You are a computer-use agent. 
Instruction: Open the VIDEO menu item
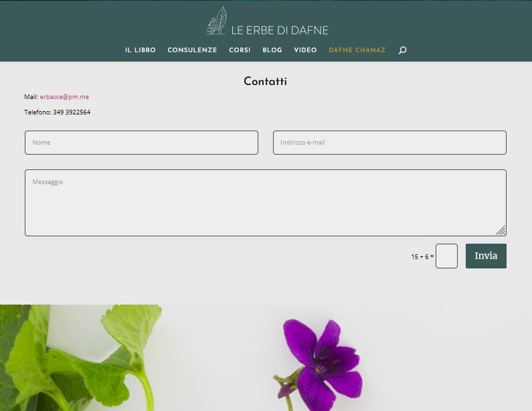pyautogui.click(x=305, y=50)
